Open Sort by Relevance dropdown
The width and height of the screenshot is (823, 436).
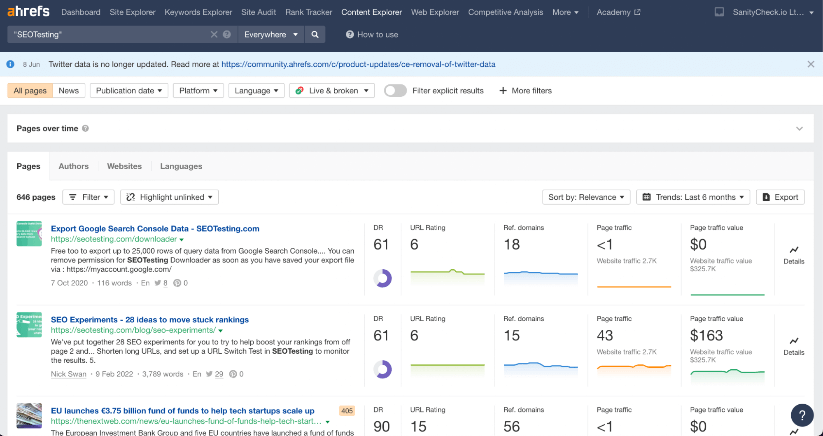[587, 197]
